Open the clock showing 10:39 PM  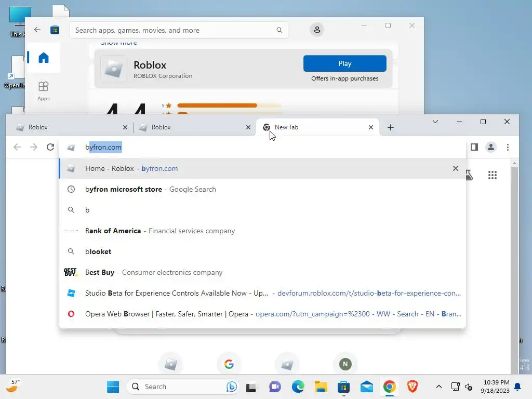(x=495, y=387)
